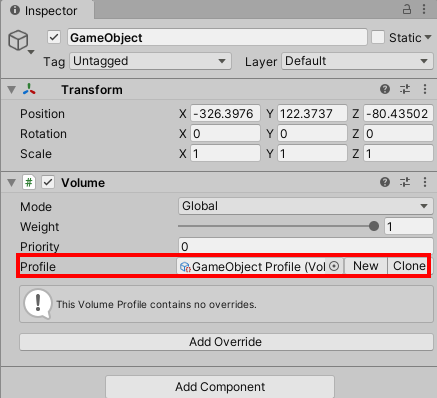Viewport: 437px width, 398px height.
Task: Open Volume presets slider icon
Action: (405, 182)
